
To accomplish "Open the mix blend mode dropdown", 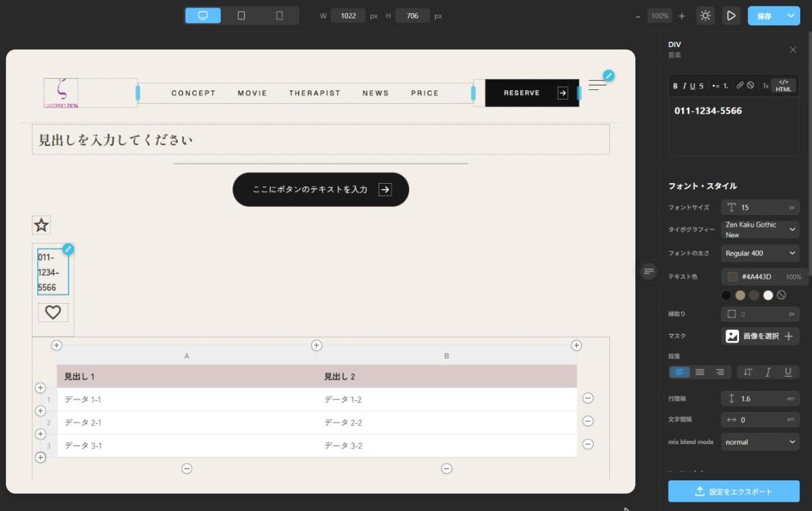I will click(760, 442).
